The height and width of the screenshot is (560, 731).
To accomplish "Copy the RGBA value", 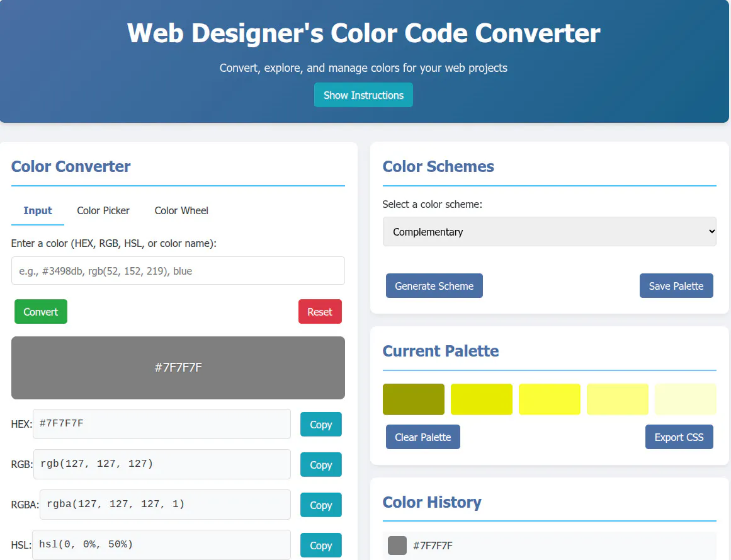I will pos(320,505).
